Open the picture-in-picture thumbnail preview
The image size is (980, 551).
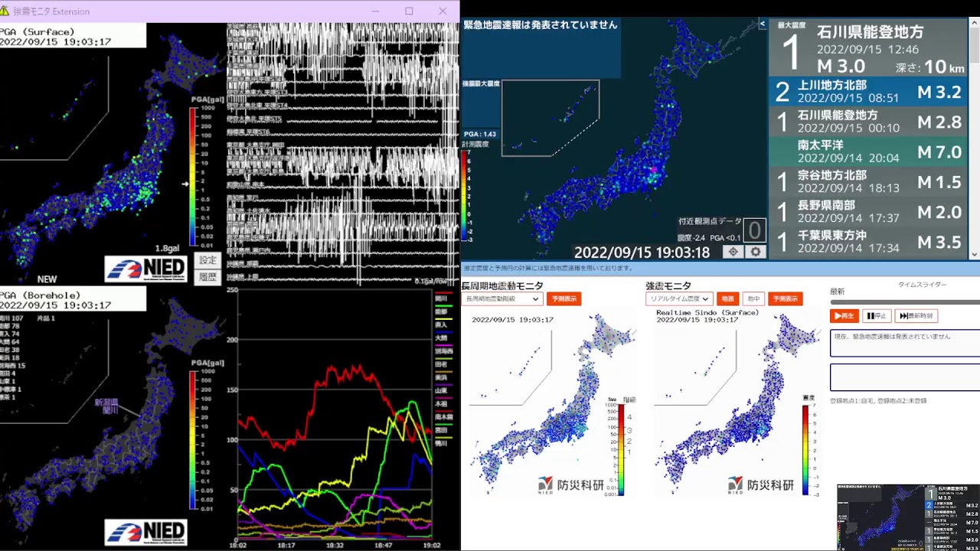908,517
